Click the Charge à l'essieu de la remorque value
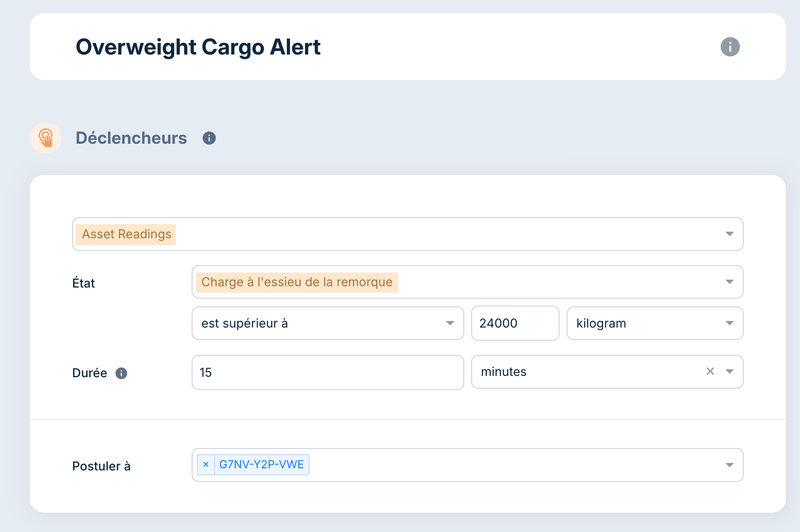 (x=297, y=282)
